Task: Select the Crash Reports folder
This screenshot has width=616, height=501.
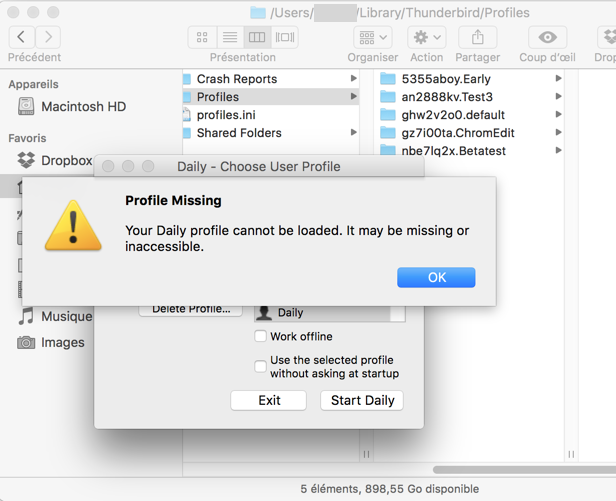Action: (271, 79)
